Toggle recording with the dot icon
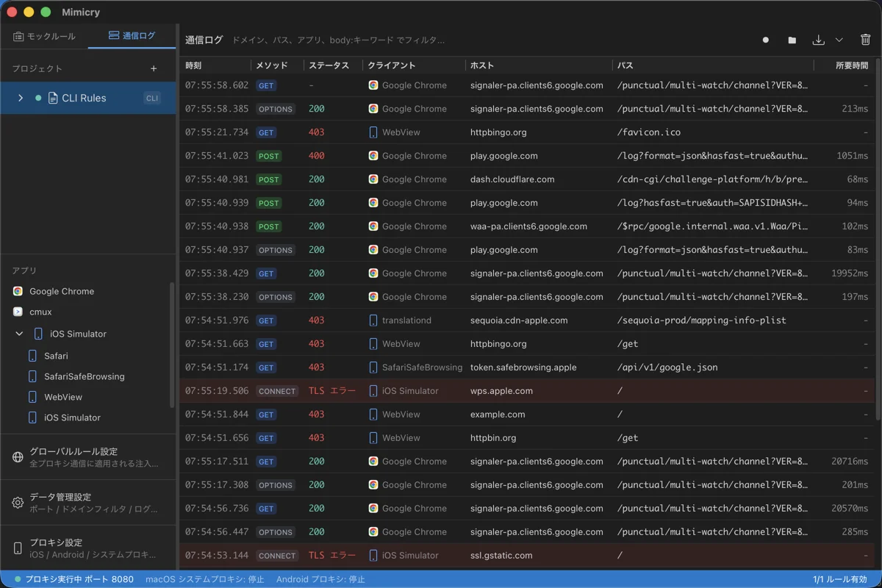The image size is (882, 588). pyautogui.click(x=766, y=40)
